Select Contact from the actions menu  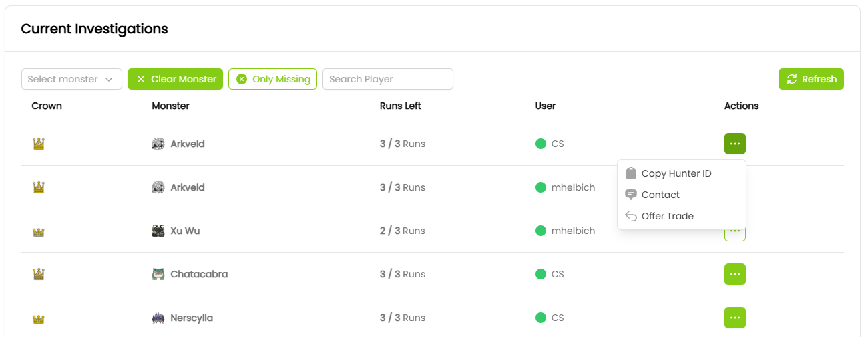[x=660, y=195]
